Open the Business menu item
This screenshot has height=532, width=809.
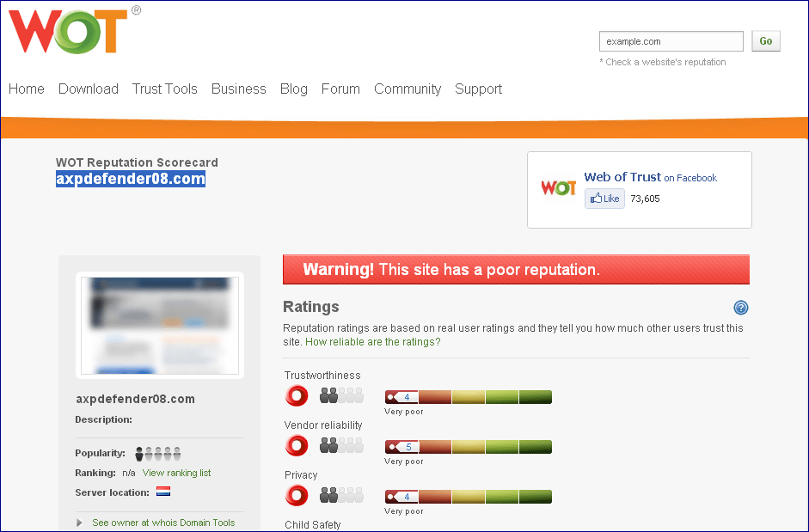[x=239, y=89]
